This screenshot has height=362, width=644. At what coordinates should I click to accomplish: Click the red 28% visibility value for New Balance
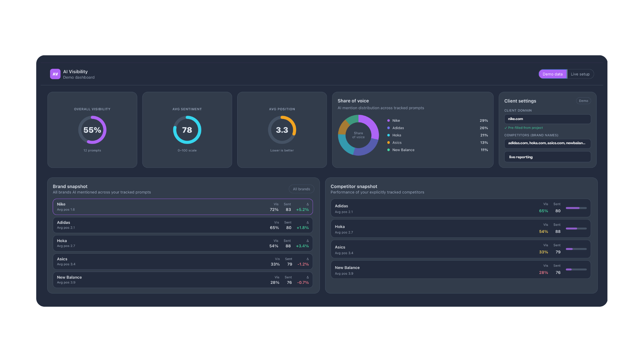pos(543,273)
